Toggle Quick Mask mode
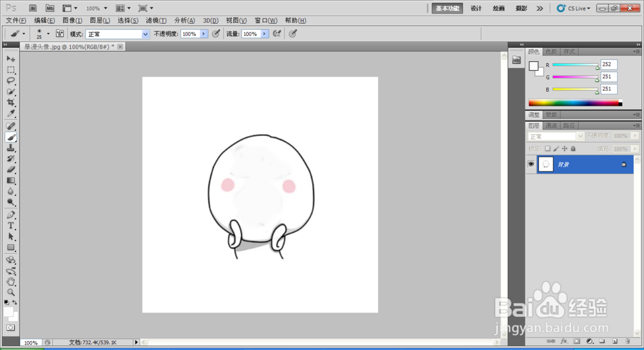This screenshot has height=350, width=644. pos(11,328)
